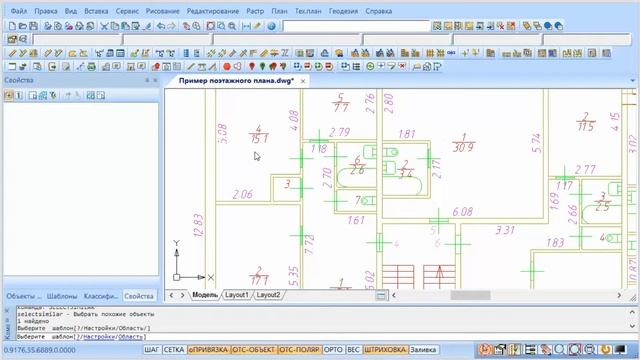Switch to the Layout1 tab

click(x=236, y=295)
